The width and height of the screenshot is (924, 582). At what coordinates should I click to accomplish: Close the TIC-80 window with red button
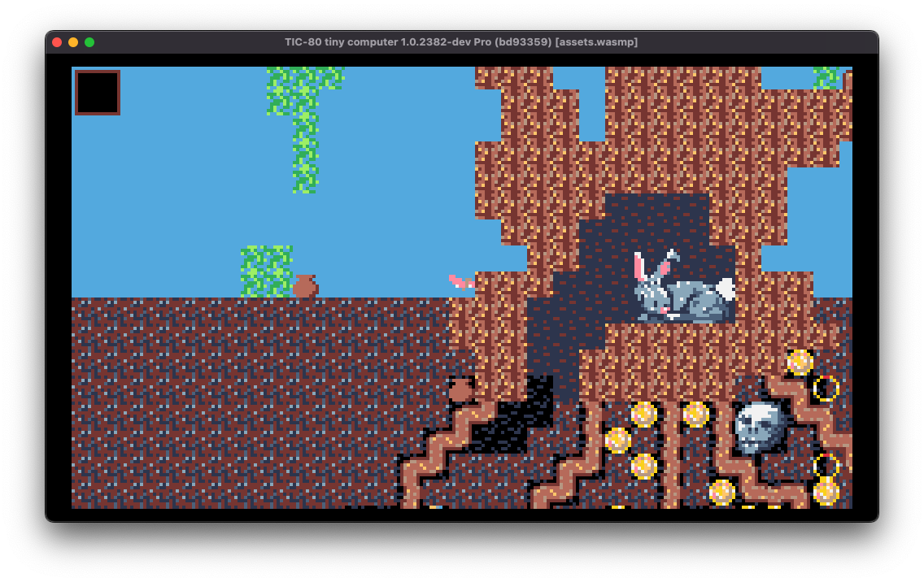pyautogui.click(x=57, y=41)
